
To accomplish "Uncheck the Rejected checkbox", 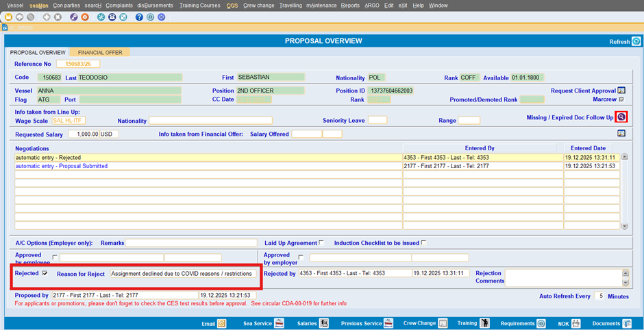I will click(x=45, y=273).
